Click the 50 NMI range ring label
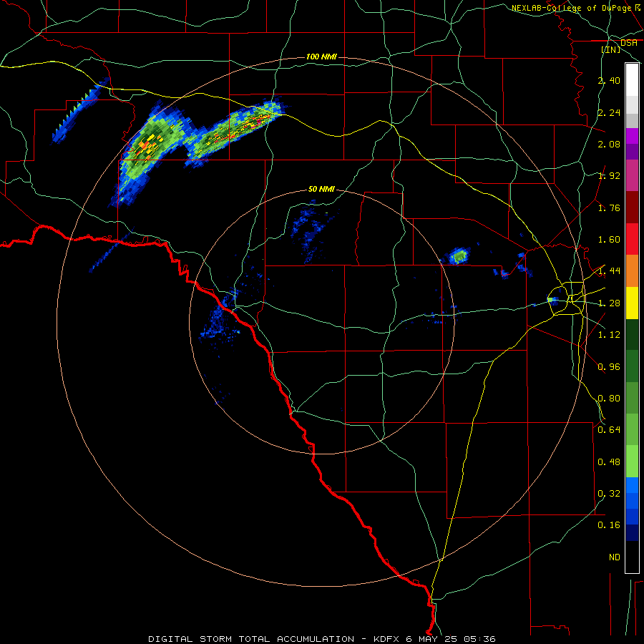 (x=321, y=189)
